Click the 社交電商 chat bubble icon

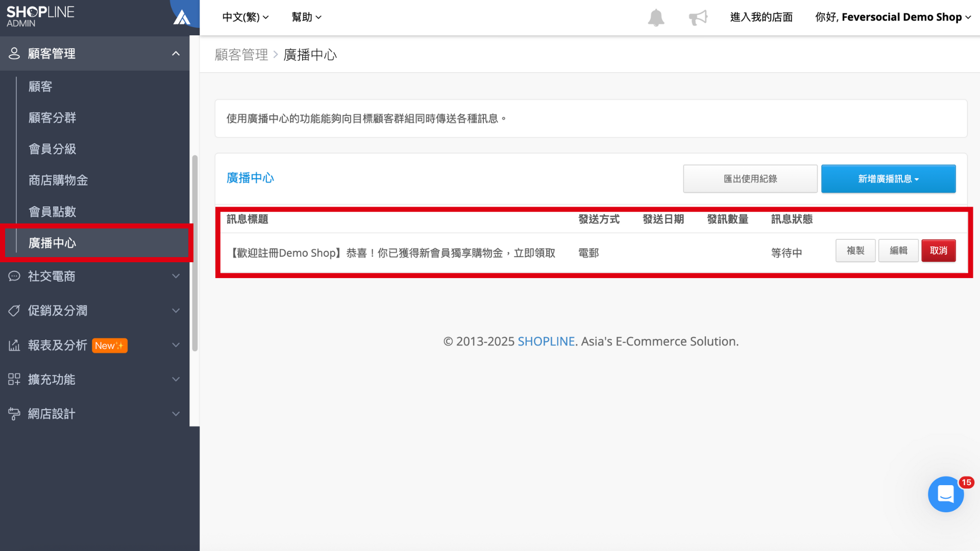coord(14,276)
